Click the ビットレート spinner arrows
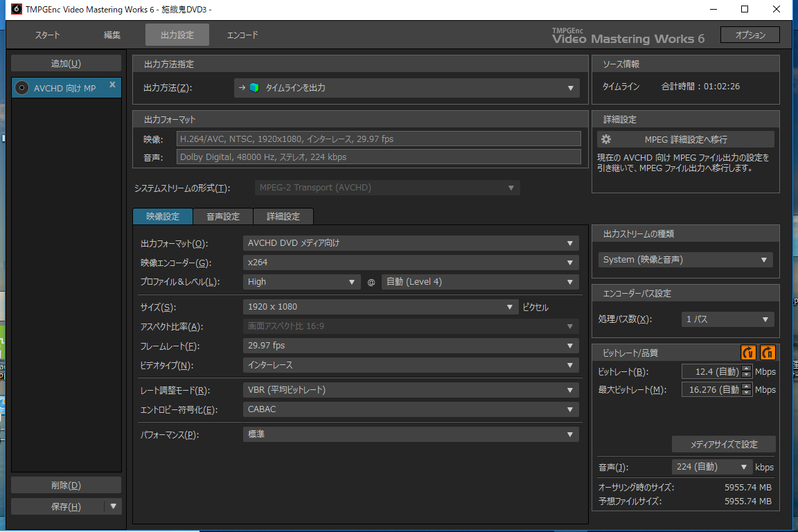The image size is (798, 532). (747, 371)
